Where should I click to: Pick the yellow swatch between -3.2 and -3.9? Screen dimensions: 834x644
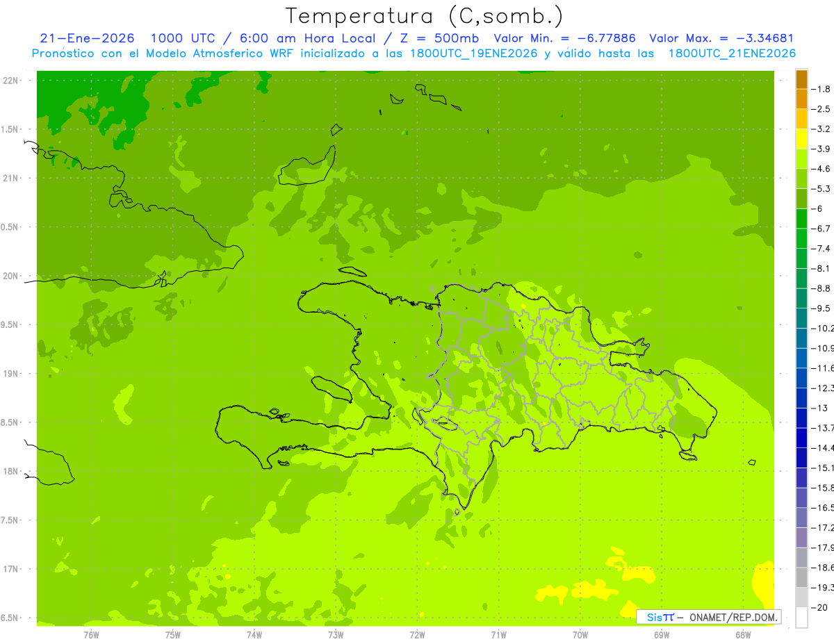click(x=801, y=139)
